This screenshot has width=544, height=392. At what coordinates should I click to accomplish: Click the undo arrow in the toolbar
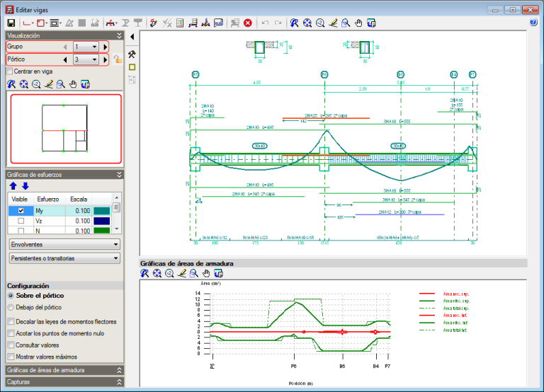click(x=265, y=23)
